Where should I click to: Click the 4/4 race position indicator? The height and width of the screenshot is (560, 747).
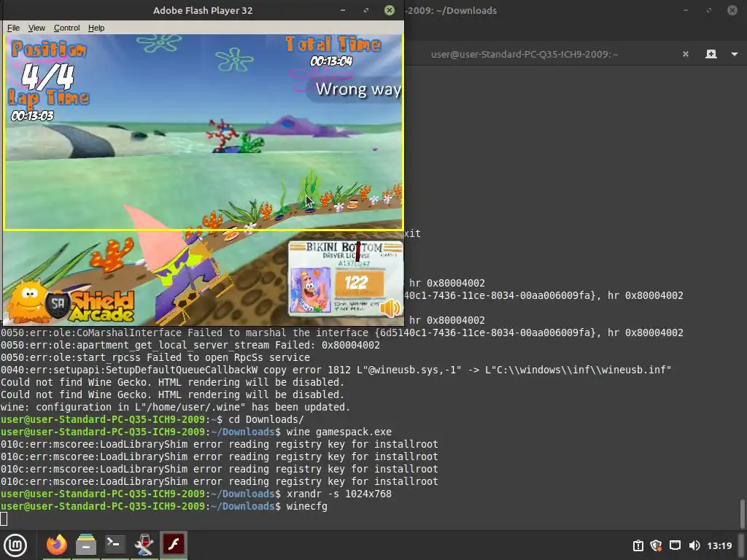48,76
